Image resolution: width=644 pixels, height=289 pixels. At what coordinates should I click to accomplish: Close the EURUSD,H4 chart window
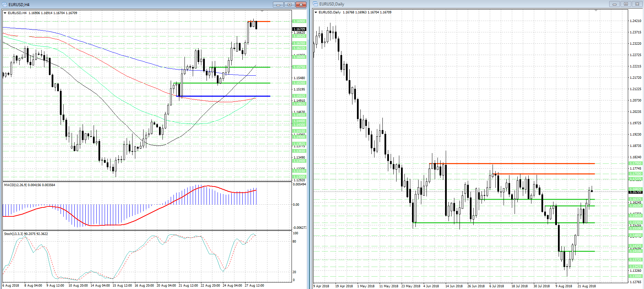tap(301, 4)
